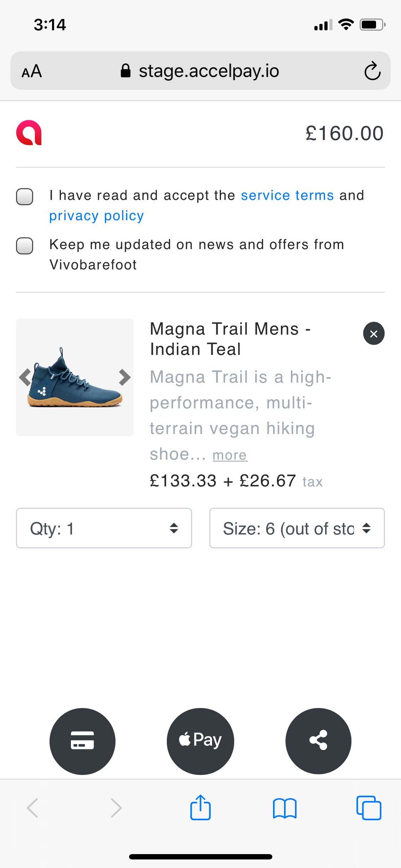Remove Magna Trail Mens item with X

[x=374, y=334]
